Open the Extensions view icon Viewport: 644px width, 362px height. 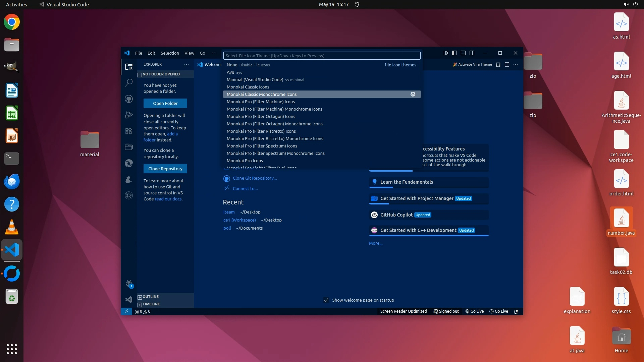(129, 131)
